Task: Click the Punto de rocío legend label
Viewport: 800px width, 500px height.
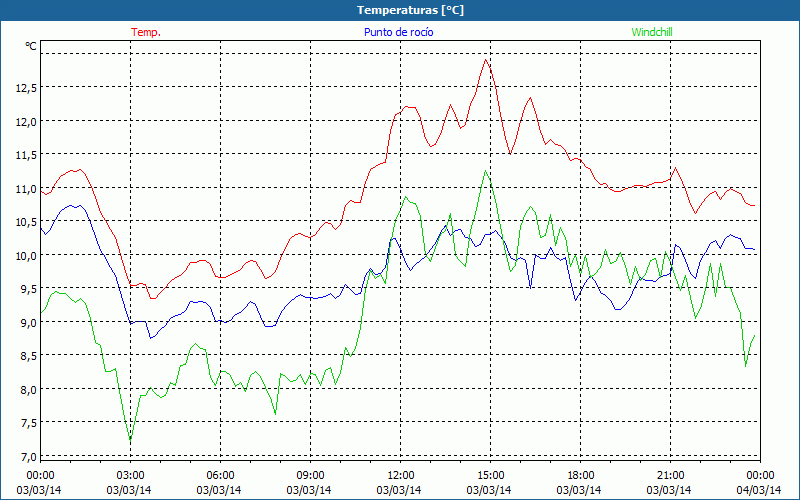Action: tap(398, 32)
